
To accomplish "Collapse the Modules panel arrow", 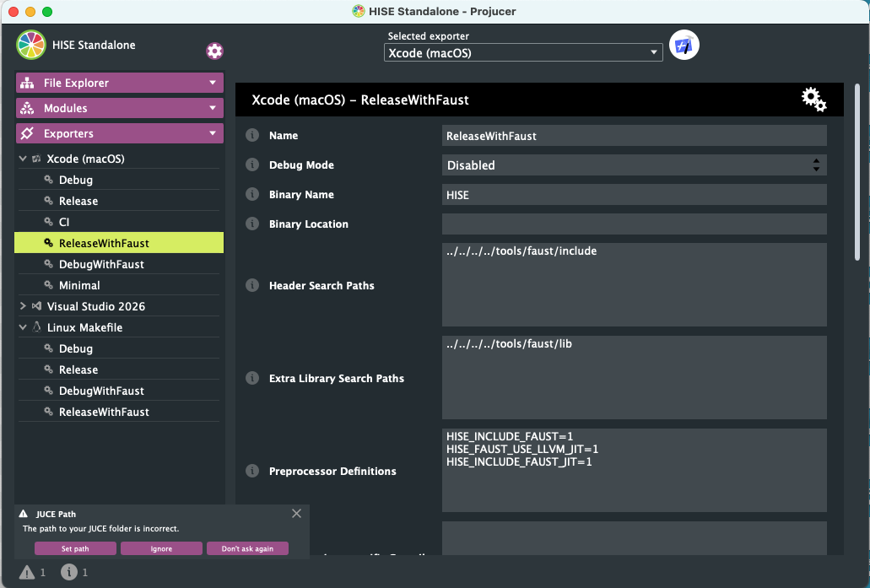I will point(213,108).
